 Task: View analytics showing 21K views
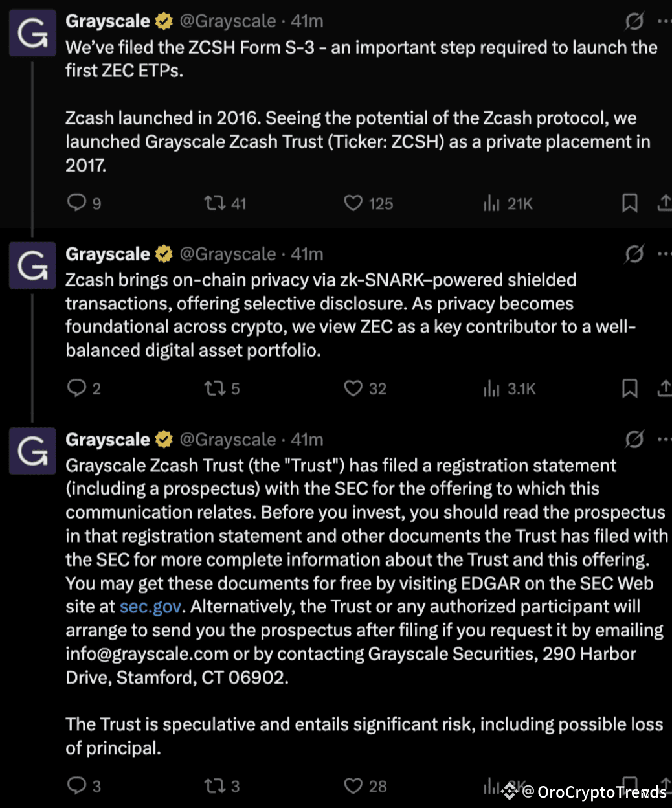point(492,204)
